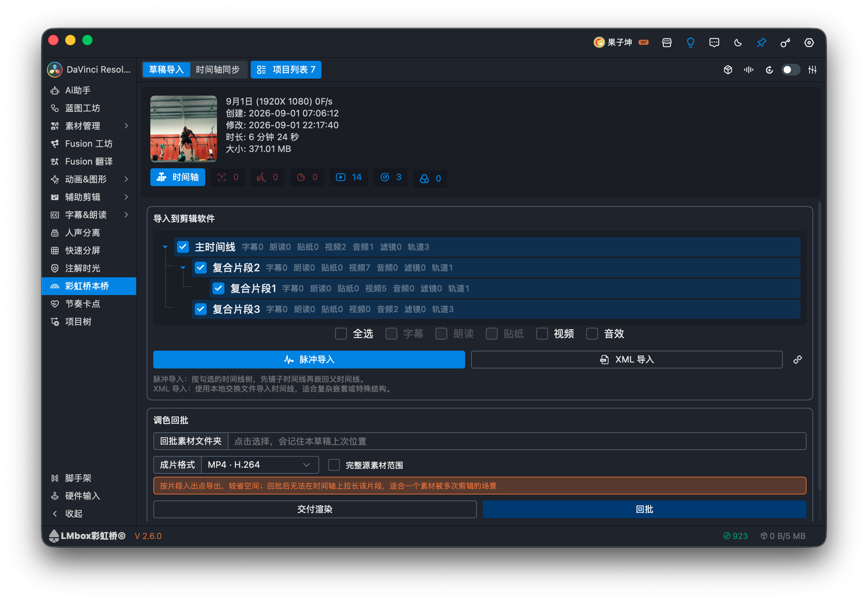The height and width of the screenshot is (602, 868).
Task: Click the project thumbnail image
Action: click(x=183, y=129)
